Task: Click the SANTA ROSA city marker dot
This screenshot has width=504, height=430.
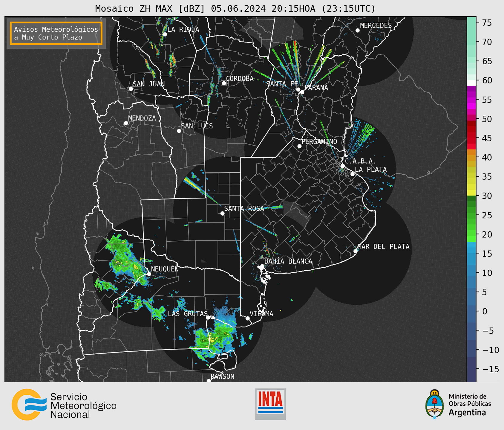Action: [x=222, y=214]
